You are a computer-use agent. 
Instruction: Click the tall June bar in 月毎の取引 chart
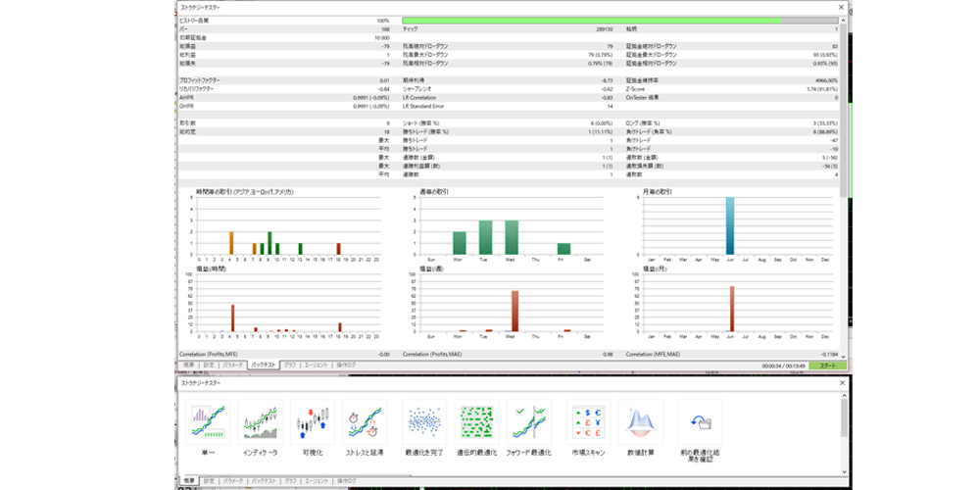pos(730,227)
